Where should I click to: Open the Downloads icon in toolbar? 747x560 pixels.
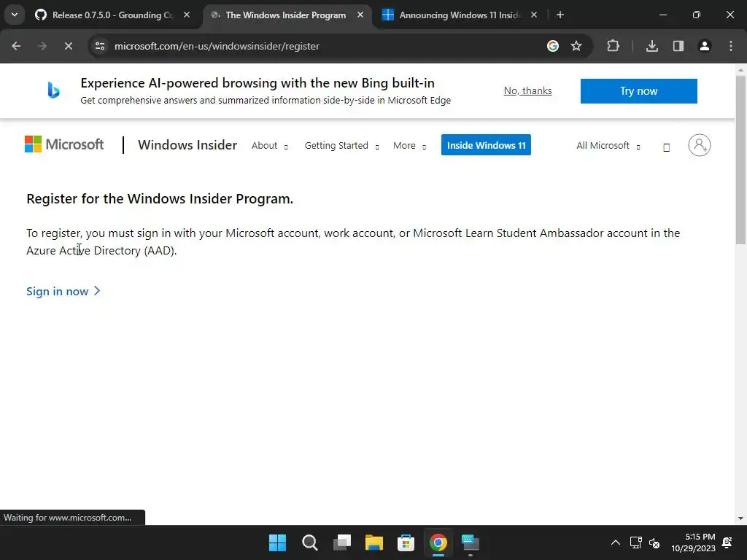(x=652, y=46)
